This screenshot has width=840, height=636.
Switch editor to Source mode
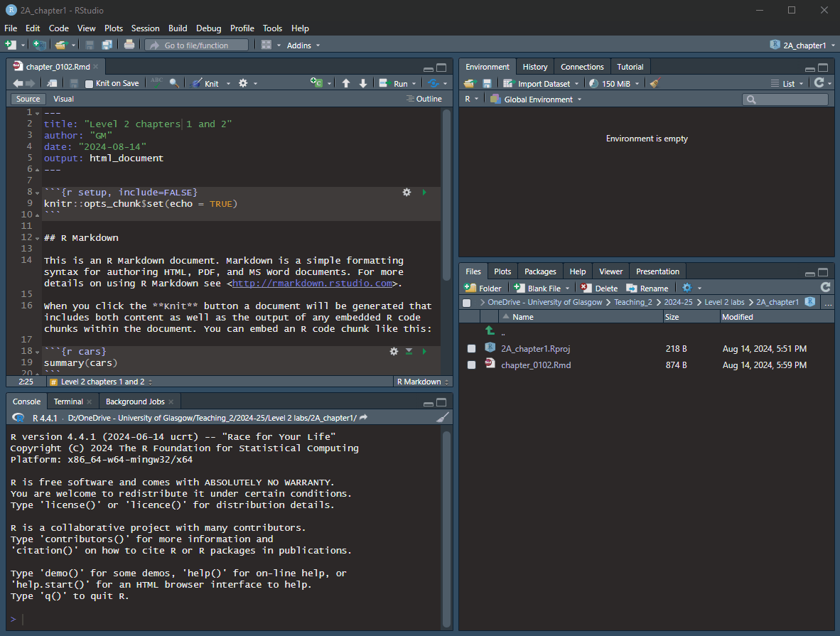coord(28,99)
